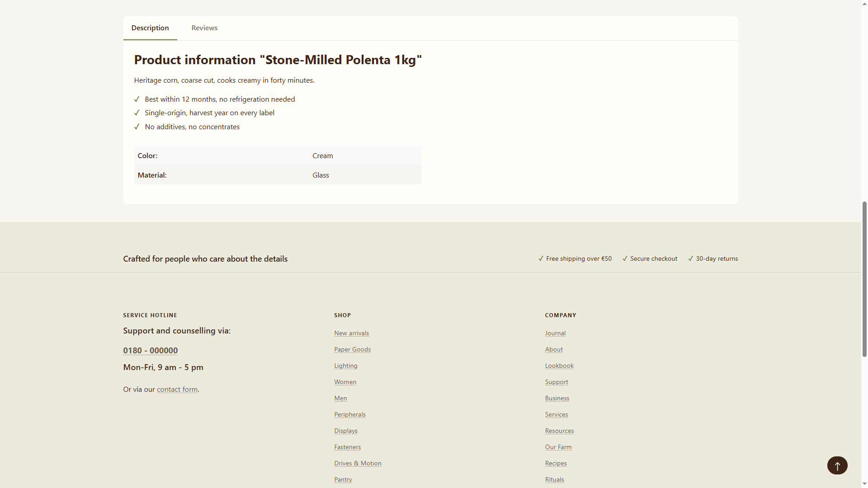Click the 'Material:' property label
The height and width of the screenshot is (488, 868).
click(x=152, y=175)
